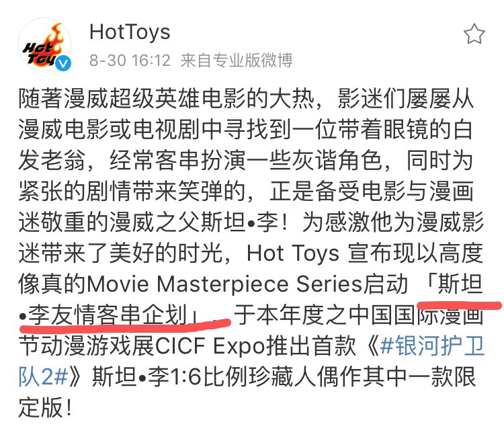Open the HotToys username profile link
Screen dimensions: 504x447
point(130,32)
